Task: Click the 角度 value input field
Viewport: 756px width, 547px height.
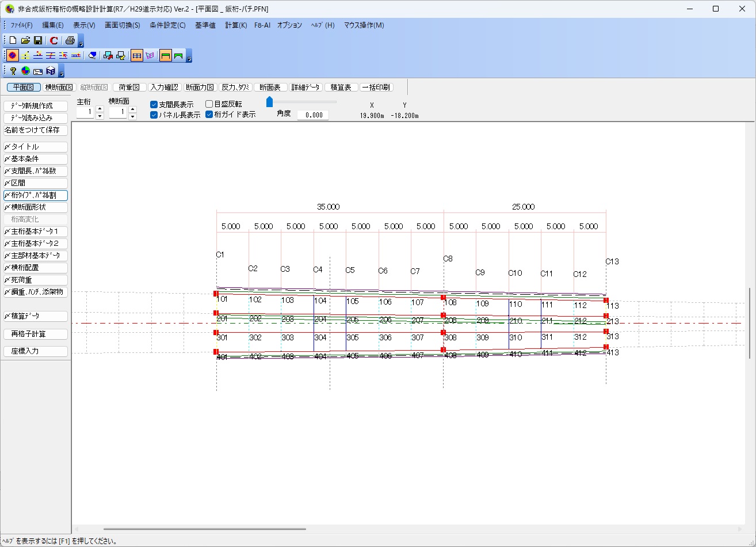Action: 313,115
